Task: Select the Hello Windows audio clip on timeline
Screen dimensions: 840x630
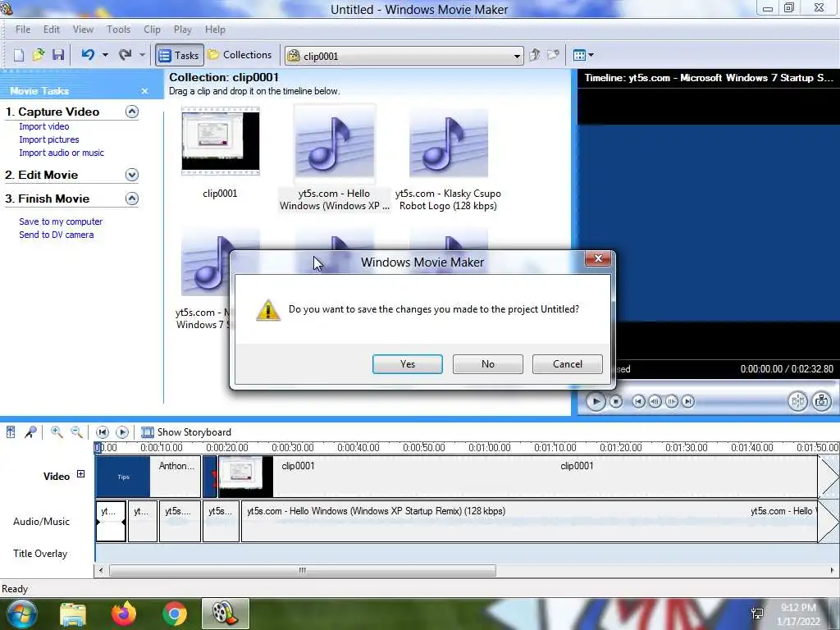Action: tap(529, 521)
